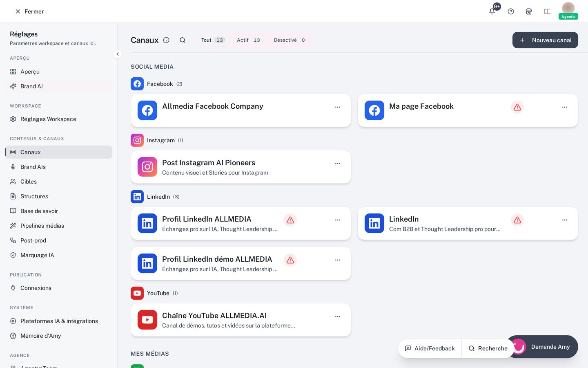Open the store icon in top bar
Image resolution: width=588 pixels, height=368 pixels.
pyautogui.click(x=529, y=11)
